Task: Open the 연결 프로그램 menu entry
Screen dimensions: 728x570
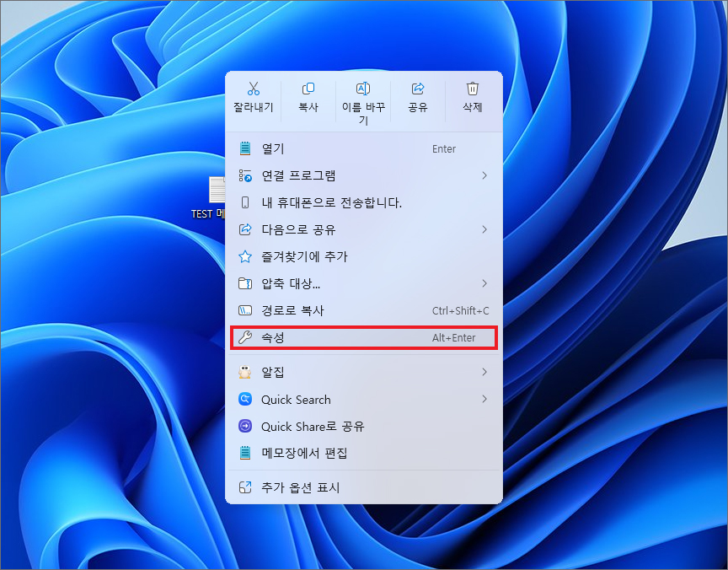Action: [x=363, y=175]
